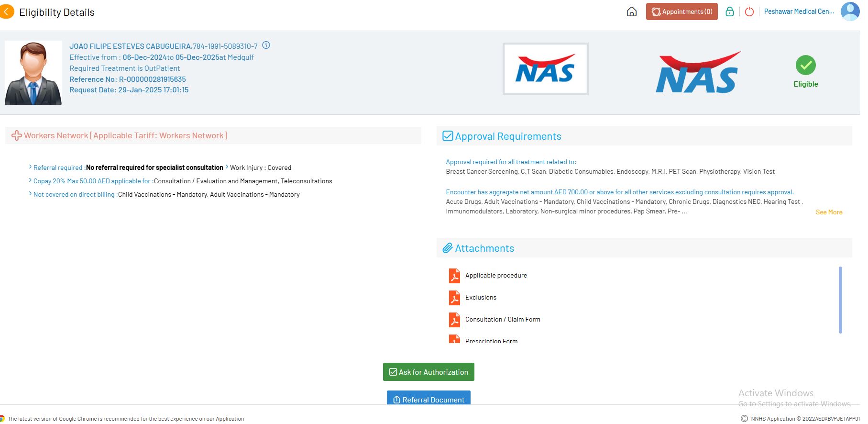
Task: Open the Consultation / Claim Form attachment link
Action: (x=503, y=319)
